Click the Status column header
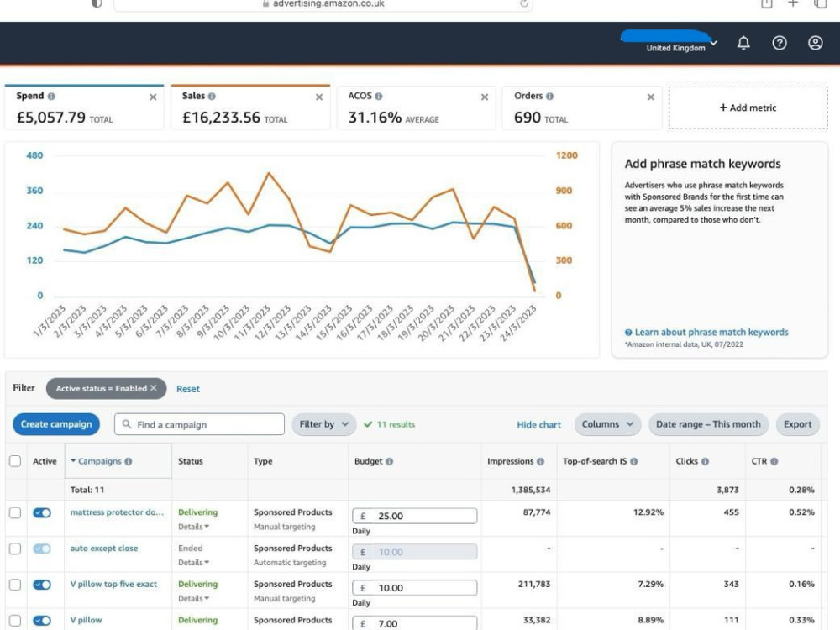Screen dimensions: 840x630 191,461
